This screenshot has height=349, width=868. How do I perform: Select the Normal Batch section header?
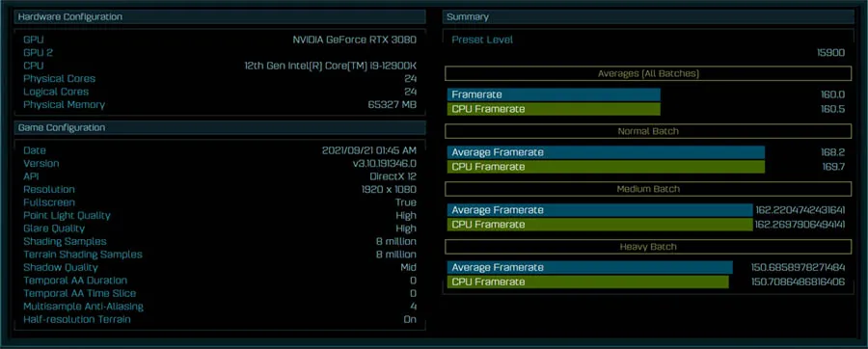[x=648, y=131]
